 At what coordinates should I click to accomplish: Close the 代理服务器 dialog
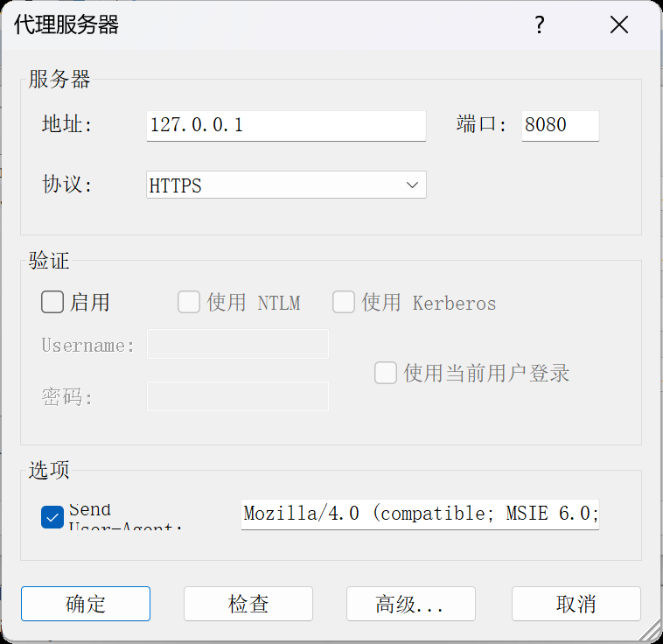click(x=619, y=25)
